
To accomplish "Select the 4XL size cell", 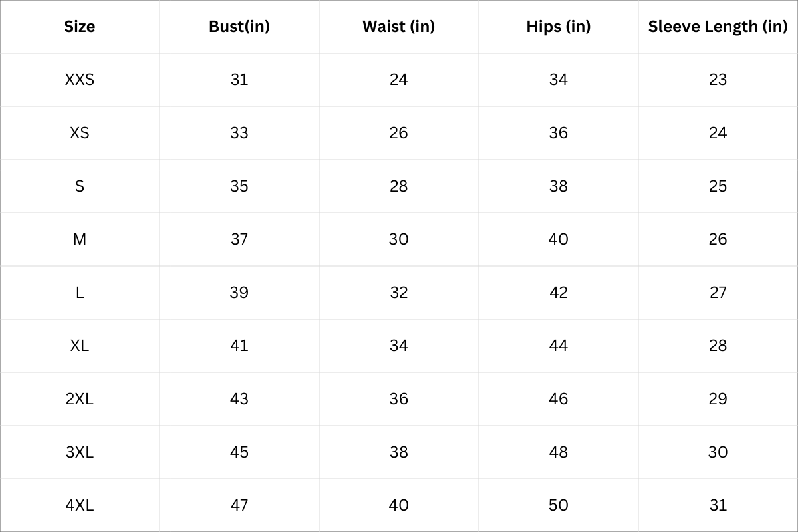I will [80, 505].
